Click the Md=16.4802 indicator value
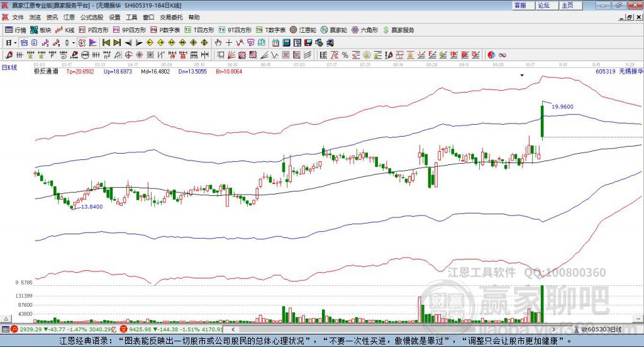644x347 pixels. tap(155, 72)
